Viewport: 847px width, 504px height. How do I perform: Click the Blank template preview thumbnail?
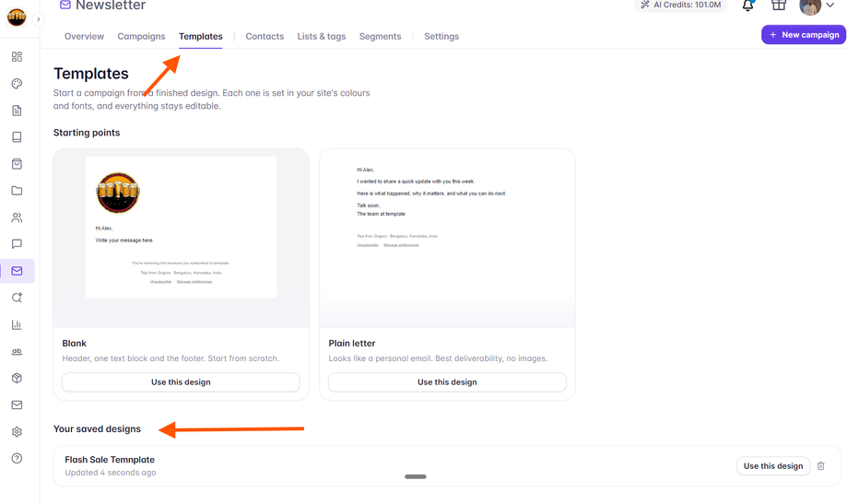point(181,239)
